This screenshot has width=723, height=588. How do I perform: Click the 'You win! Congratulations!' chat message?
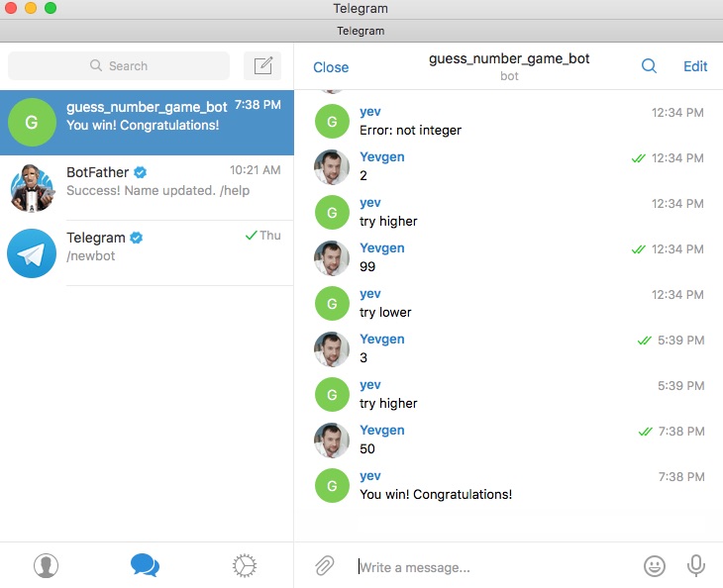[x=436, y=495]
